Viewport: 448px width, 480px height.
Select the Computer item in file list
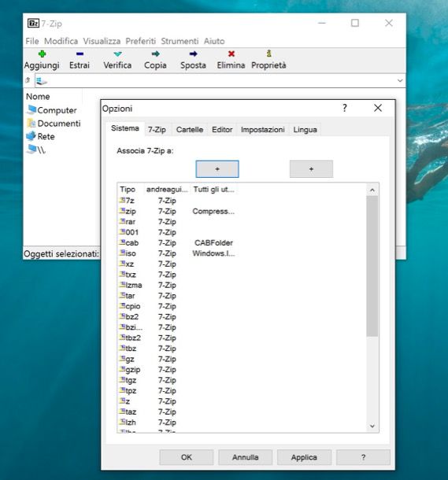pyautogui.click(x=51, y=110)
